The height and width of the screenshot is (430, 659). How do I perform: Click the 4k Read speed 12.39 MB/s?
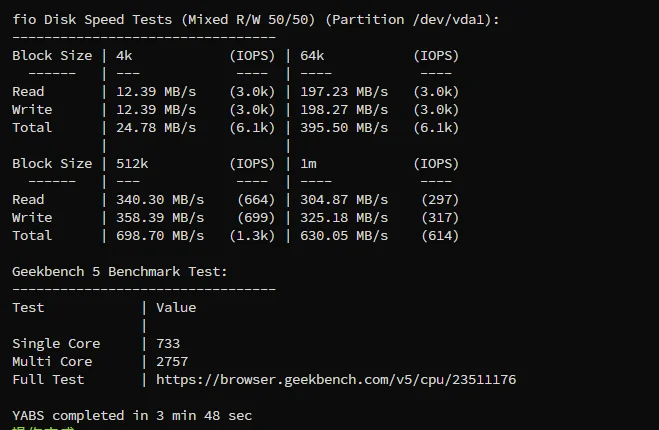(x=156, y=92)
